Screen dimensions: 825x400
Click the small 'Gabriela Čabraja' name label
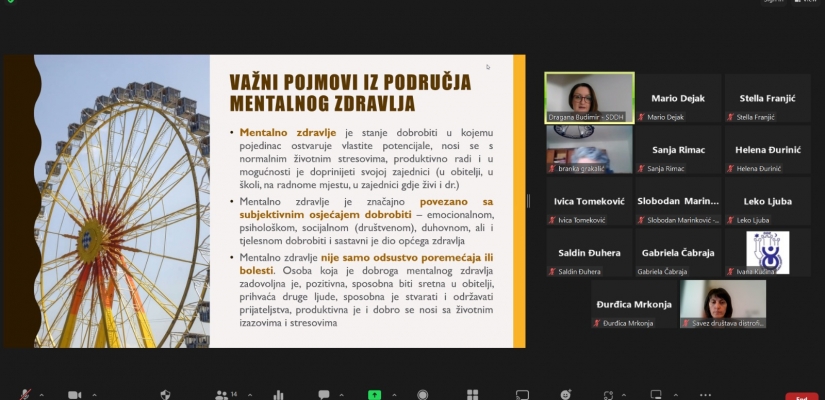point(663,272)
